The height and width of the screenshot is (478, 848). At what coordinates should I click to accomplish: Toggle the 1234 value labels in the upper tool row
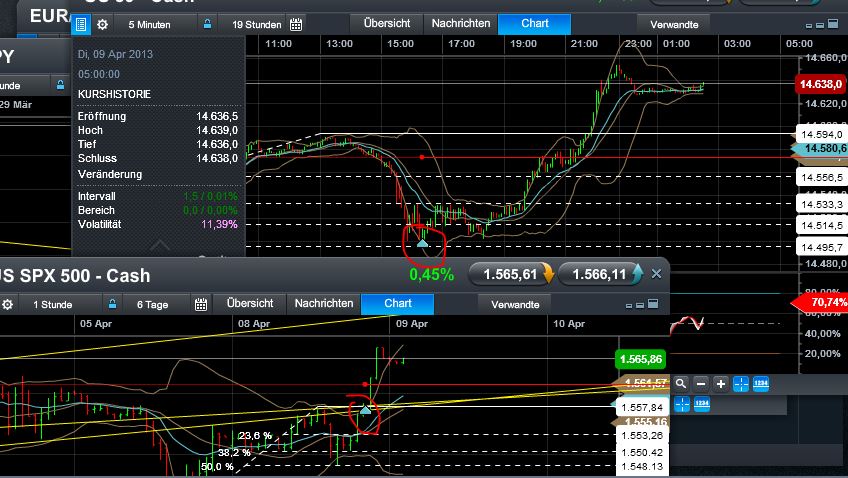tap(761, 384)
